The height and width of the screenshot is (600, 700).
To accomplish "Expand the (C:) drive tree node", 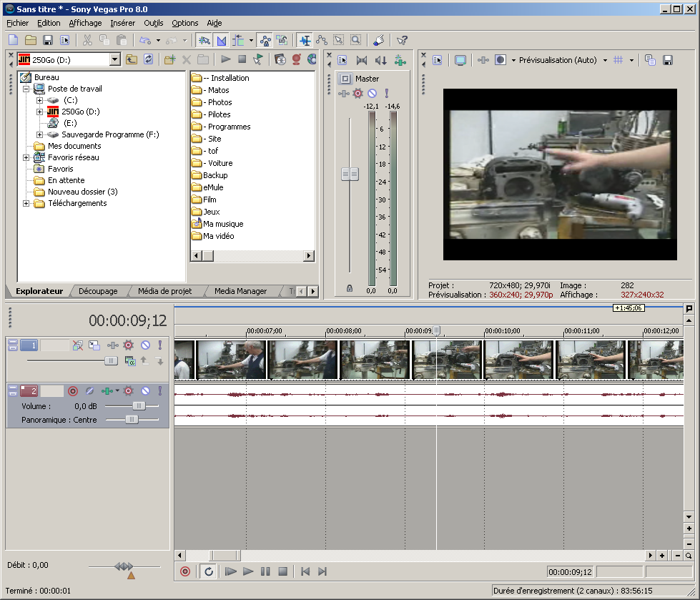I will pyautogui.click(x=40, y=100).
